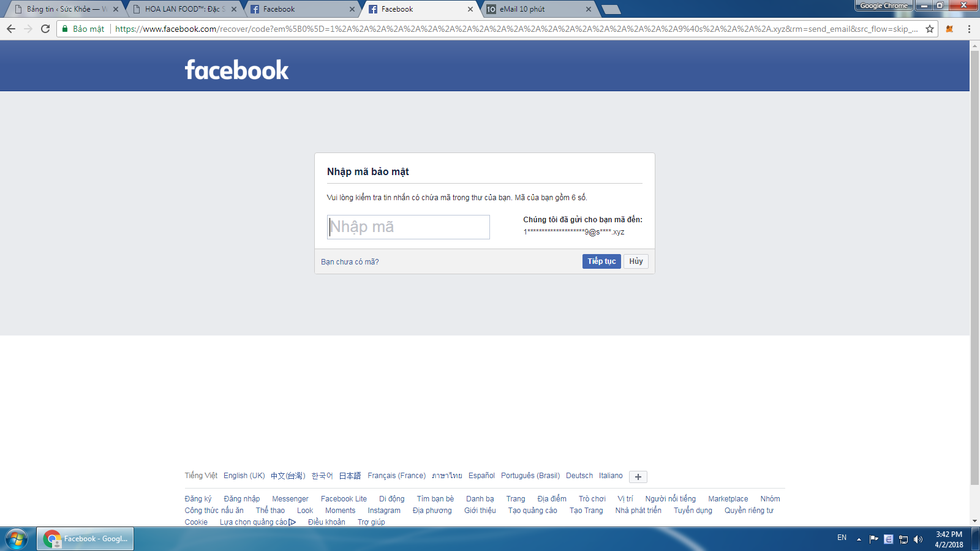Select 'Tiếng Việt' language

201,476
